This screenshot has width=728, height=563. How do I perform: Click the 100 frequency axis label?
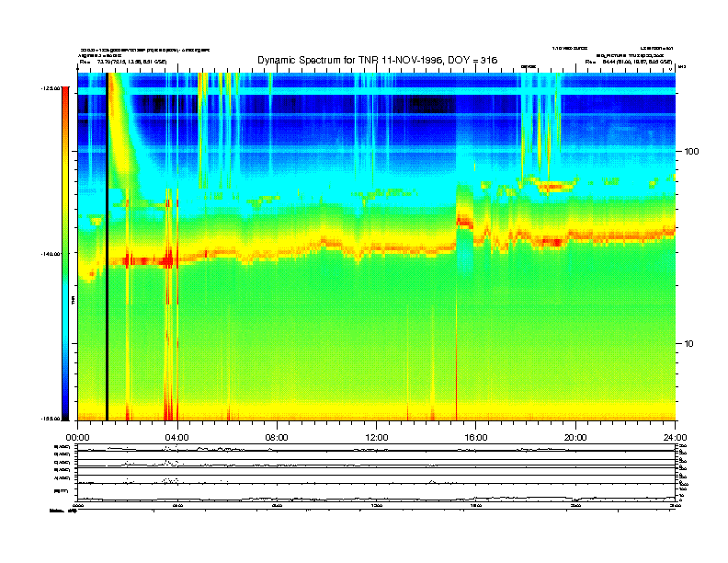pos(692,152)
